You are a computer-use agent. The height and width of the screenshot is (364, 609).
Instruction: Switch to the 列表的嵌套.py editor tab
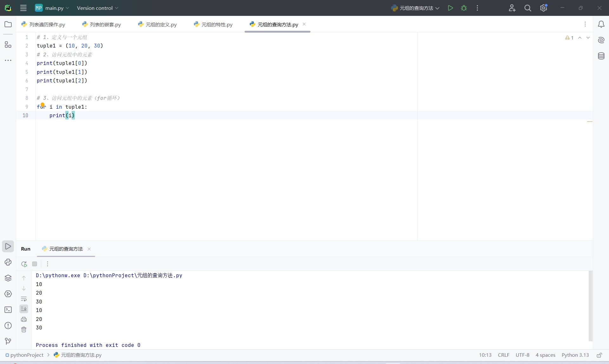pyautogui.click(x=102, y=24)
